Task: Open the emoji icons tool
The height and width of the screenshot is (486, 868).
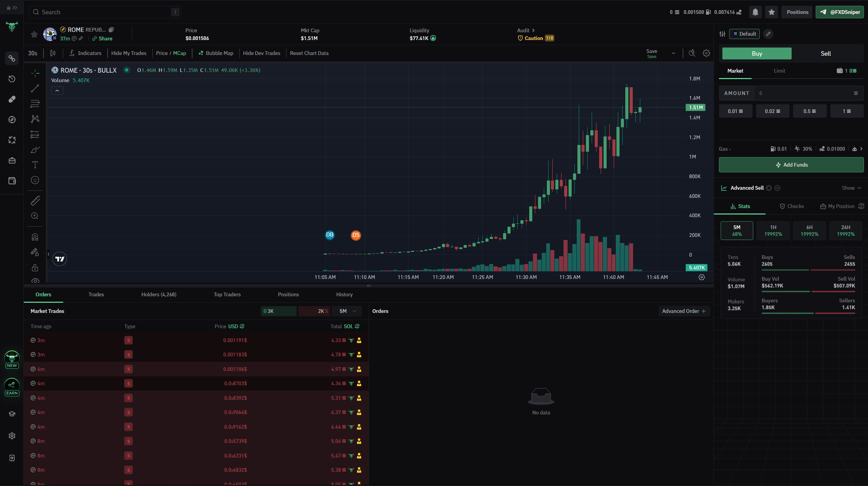Action: (x=35, y=180)
